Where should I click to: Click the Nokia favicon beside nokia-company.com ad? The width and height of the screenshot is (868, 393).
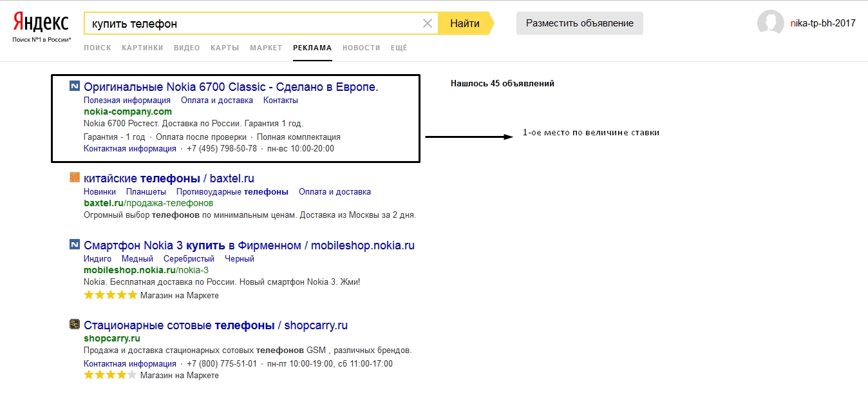click(74, 86)
